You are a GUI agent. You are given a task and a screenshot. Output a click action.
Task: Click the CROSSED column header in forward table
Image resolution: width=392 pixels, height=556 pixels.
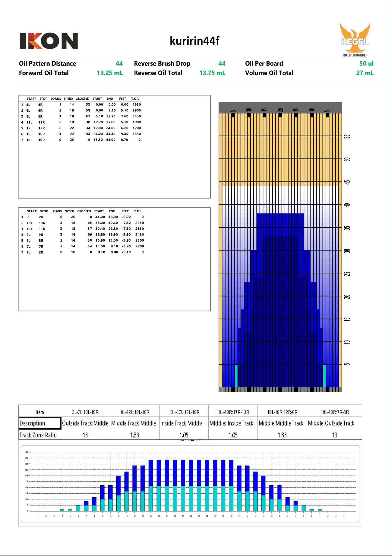(83, 99)
